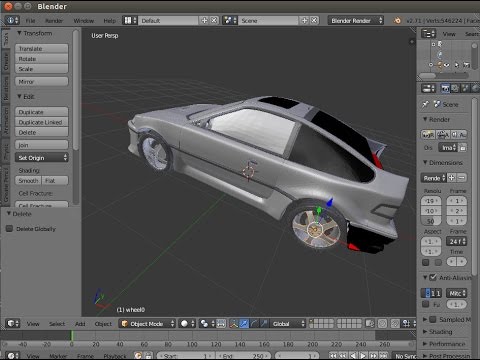The image size is (480, 360).
Task: Collapse the Dimensions panel
Action: click(425, 162)
